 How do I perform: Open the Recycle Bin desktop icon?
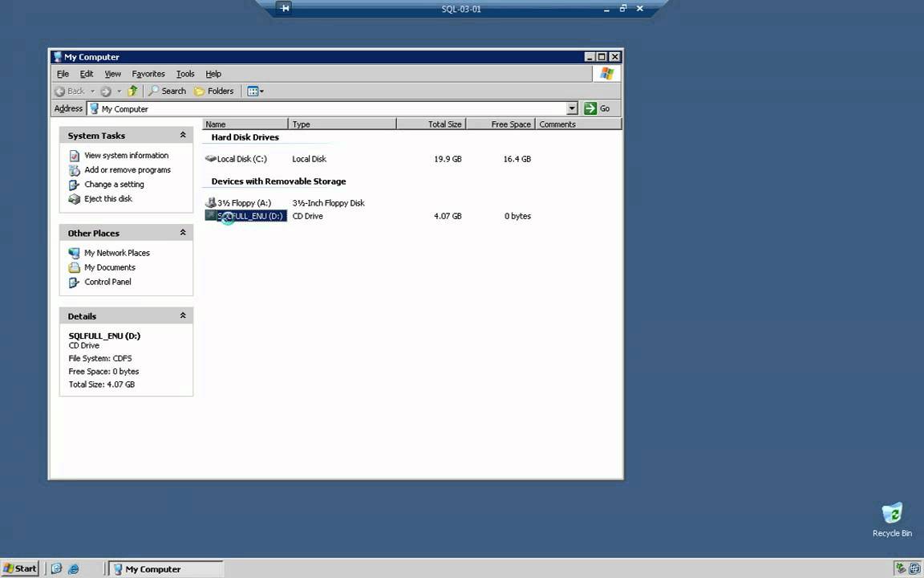[x=892, y=520]
